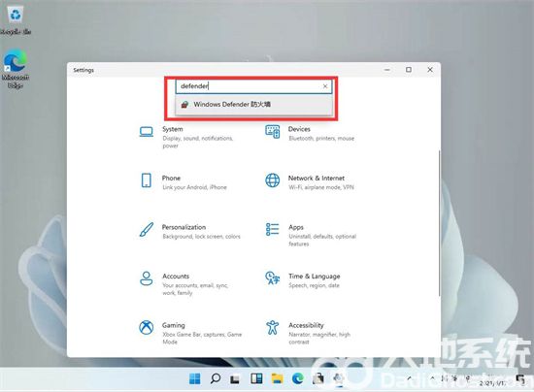Viewport: 534px width, 392px height.
Task: Clear the search box with the X
Action: (x=325, y=86)
